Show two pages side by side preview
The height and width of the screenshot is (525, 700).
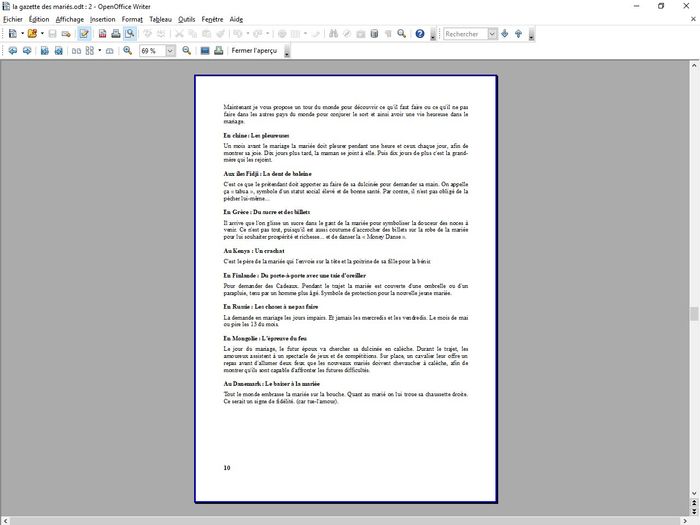76,51
